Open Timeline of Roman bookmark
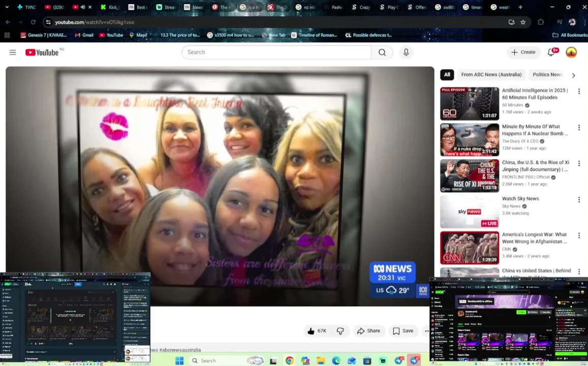Image resolution: width=588 pixels, height=366 pixels. coord(314,35)
